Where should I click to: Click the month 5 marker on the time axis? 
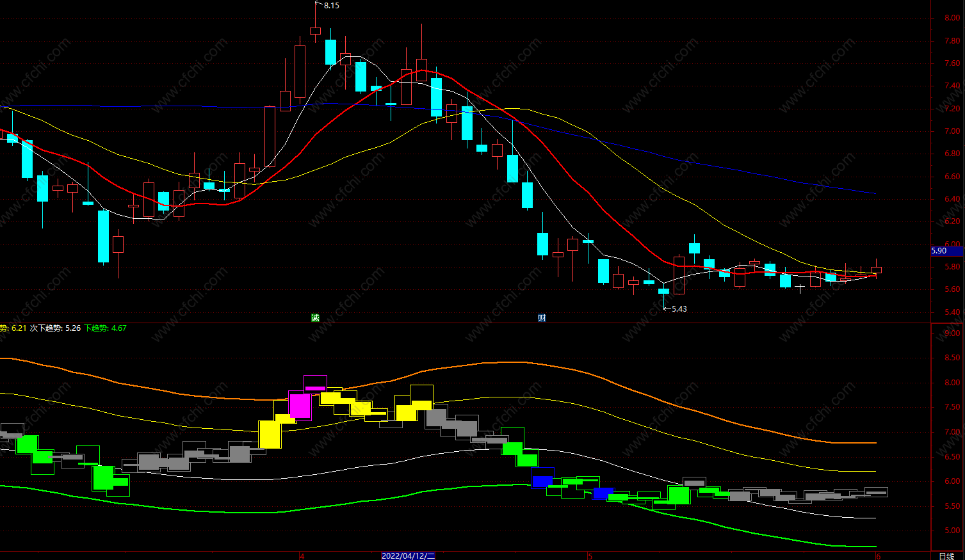click(x=590, y=556)
